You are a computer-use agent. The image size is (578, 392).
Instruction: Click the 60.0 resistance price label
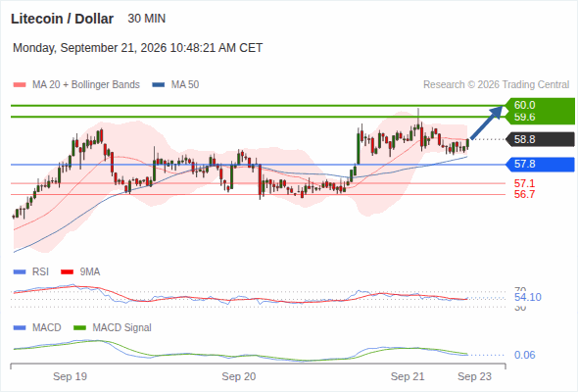pos(524,105)
